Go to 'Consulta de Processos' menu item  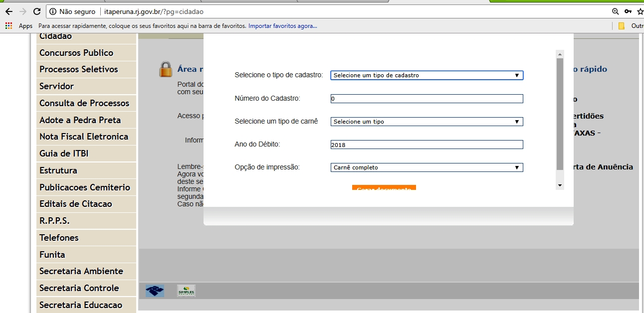coord(84,103)
